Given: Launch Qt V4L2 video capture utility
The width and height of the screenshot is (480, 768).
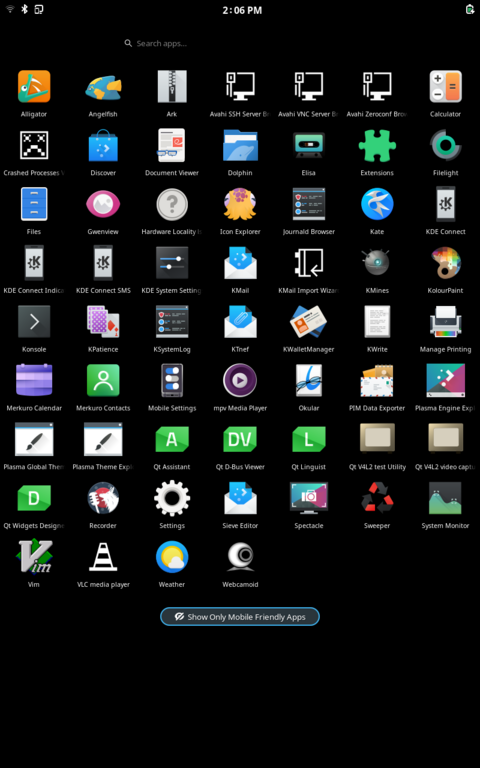Looking at the screenshot, I should [446, 439].
